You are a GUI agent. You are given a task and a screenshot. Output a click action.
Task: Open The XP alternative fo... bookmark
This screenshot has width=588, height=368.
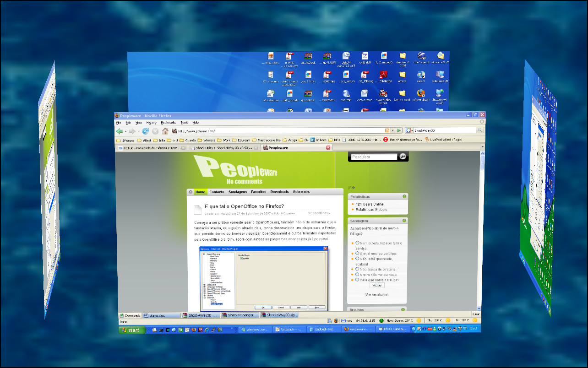click(x=403, y=140)
